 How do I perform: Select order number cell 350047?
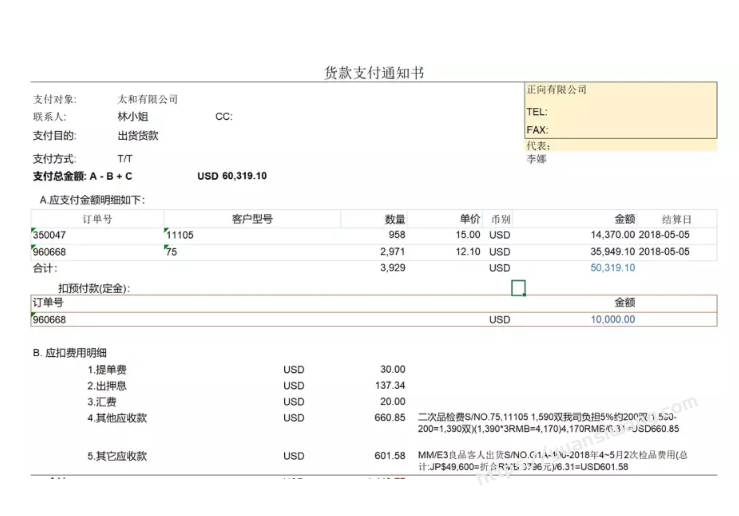49,235
